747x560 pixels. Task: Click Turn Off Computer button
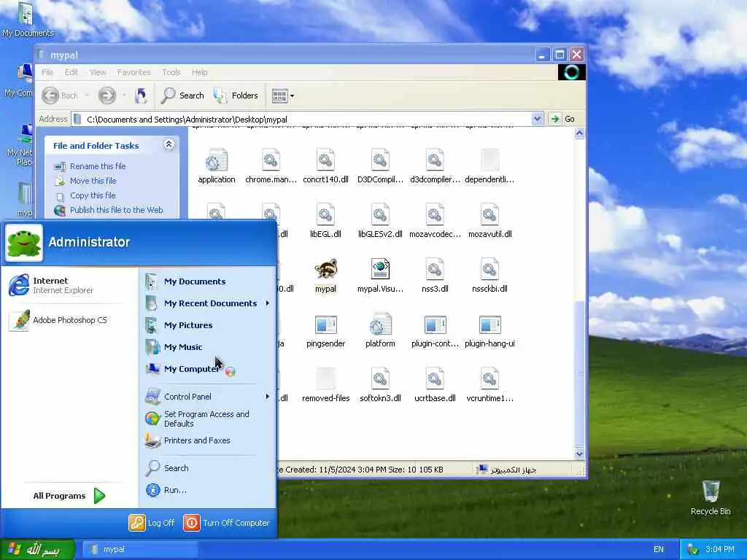coord(227,523)
